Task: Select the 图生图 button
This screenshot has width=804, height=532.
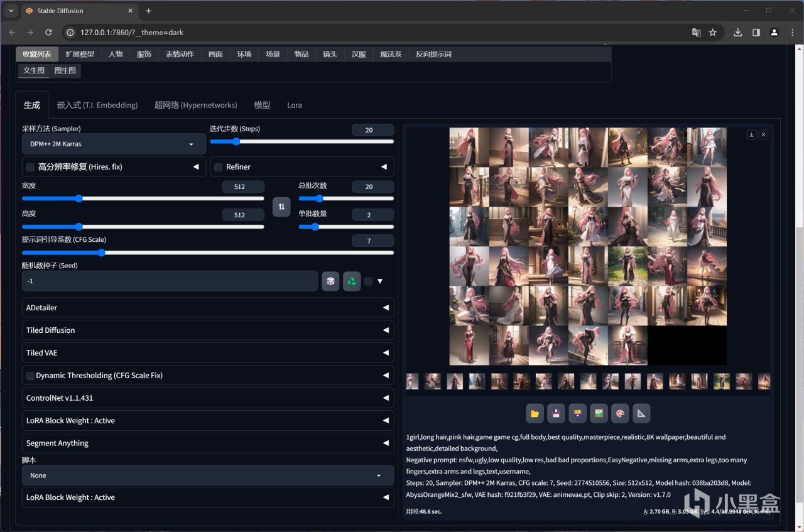Action: tap(65, 71)
